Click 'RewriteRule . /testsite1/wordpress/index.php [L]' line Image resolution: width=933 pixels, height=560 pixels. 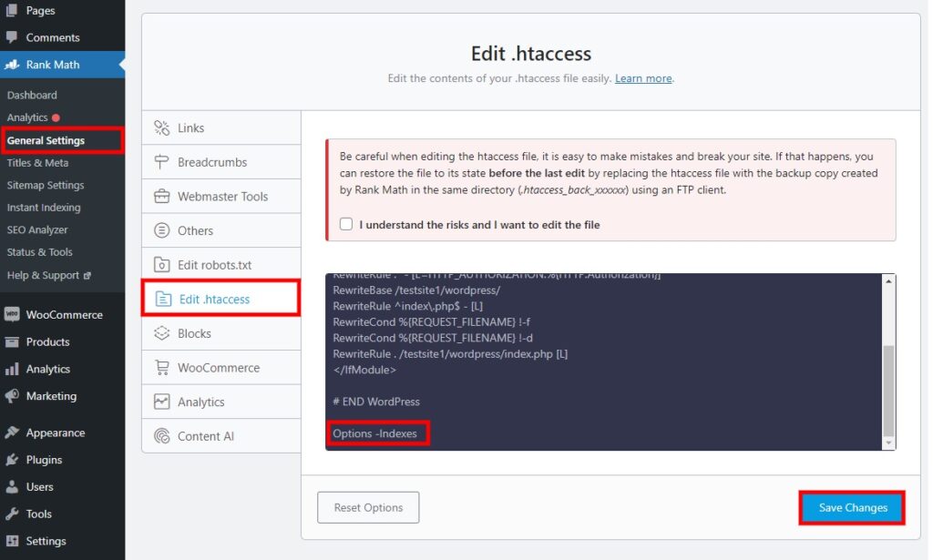pyautogui.click(x=450, y=353)
